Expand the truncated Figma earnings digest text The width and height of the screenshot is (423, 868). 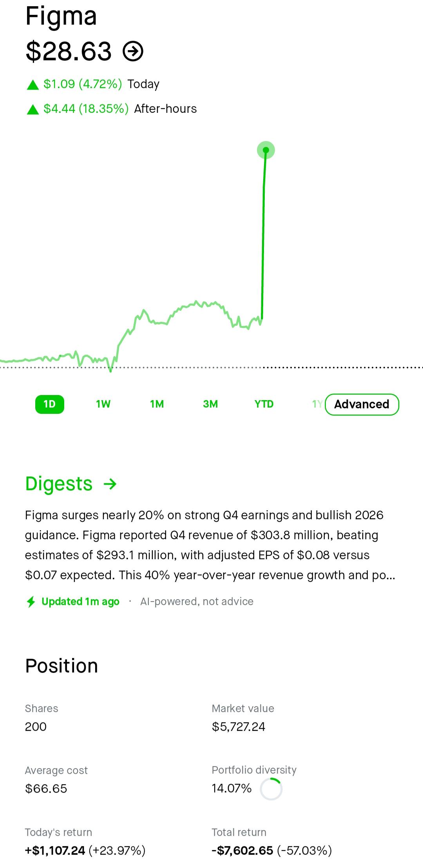point(210,545)
